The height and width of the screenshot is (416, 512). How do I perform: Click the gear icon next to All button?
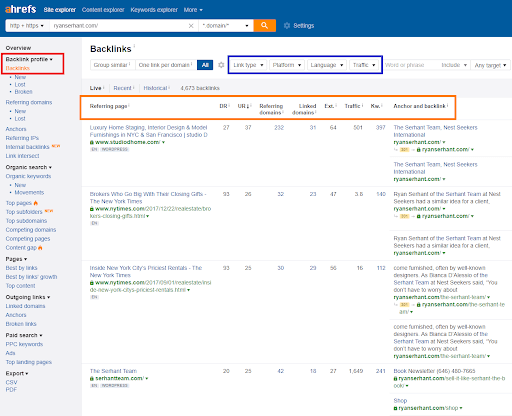pos(221,65)
